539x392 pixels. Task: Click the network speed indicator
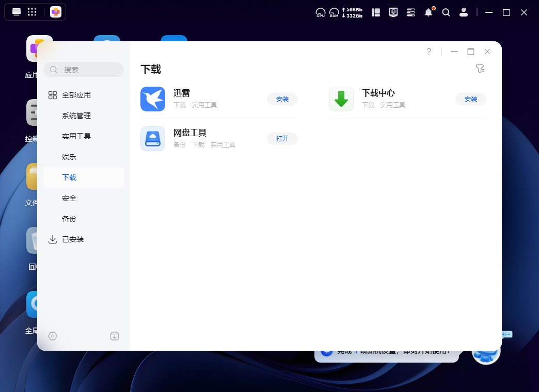coord(352,13)
